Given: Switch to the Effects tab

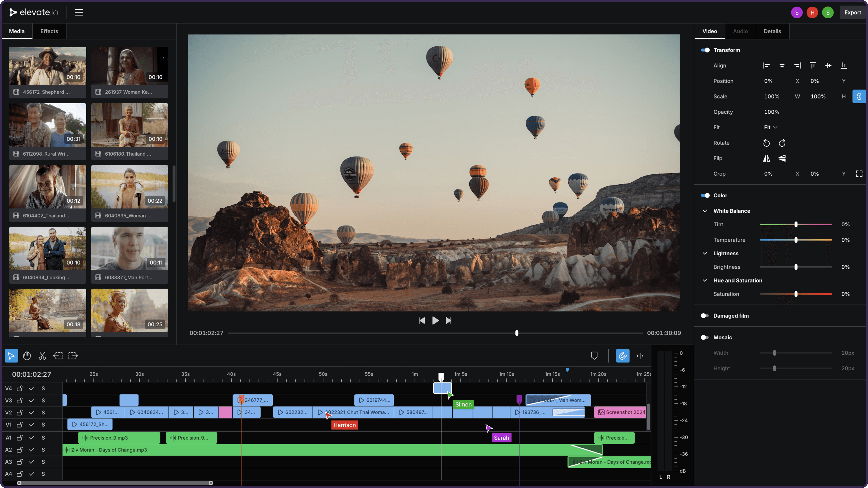Looking at the screenshot, I should coord(49,31).
